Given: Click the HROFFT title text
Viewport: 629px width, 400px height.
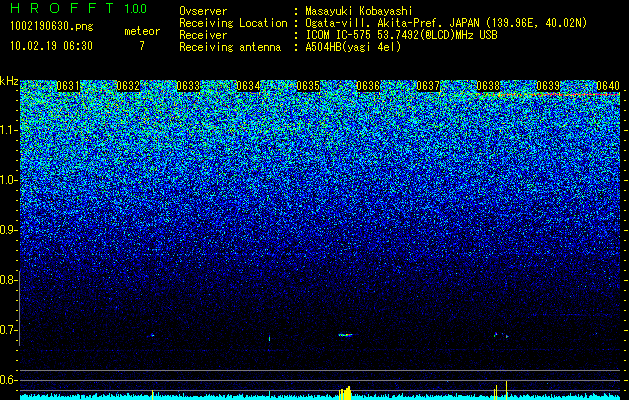Looking at the screenshot, I should click(x=62, y=8).
